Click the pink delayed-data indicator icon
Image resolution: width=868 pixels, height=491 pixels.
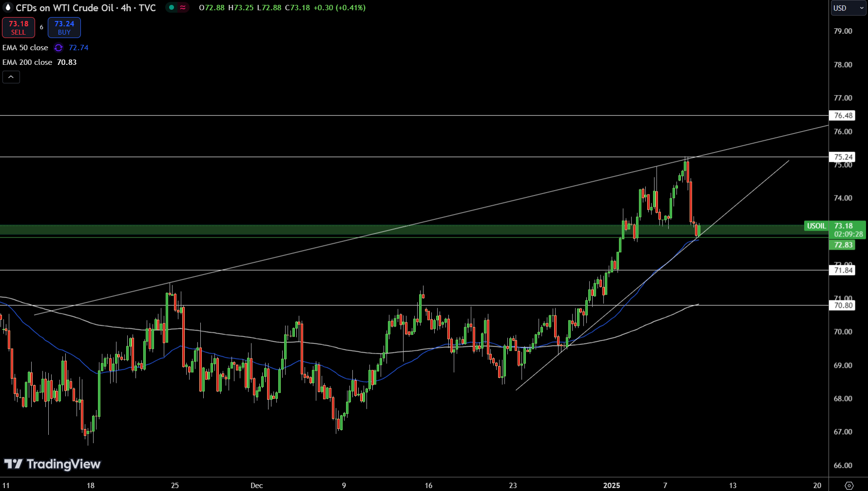[183, 7]
